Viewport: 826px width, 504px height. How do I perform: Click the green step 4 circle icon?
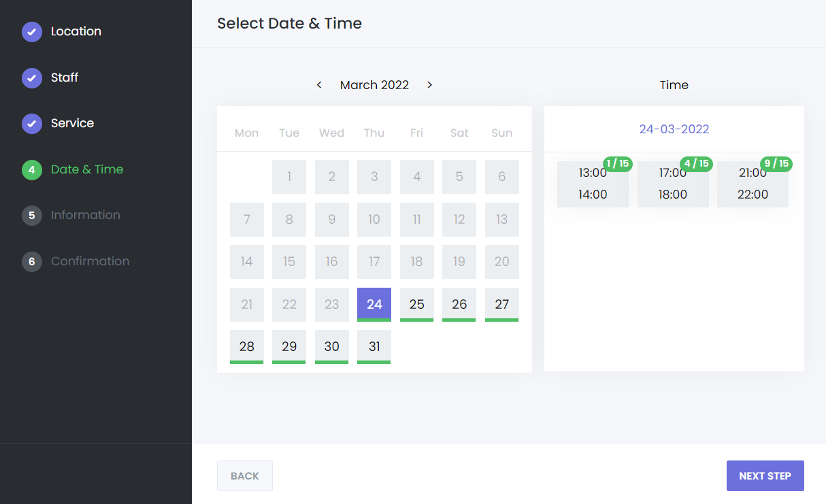tap(32, 170)
